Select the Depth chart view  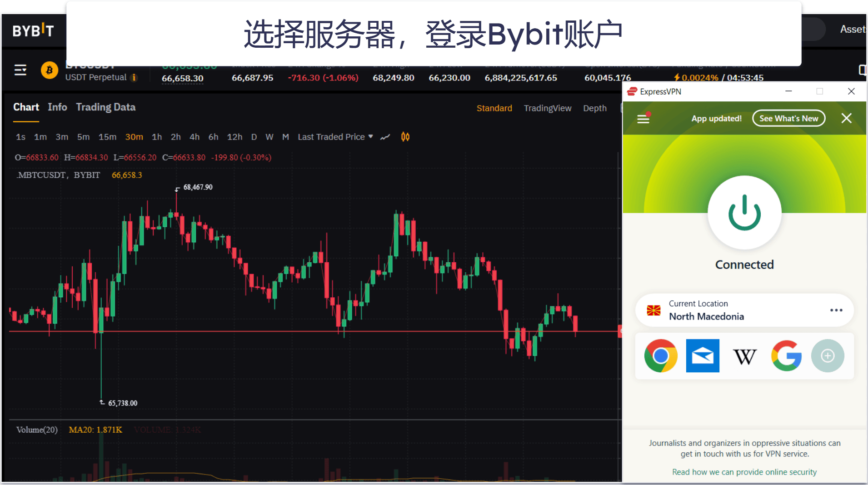594,108
